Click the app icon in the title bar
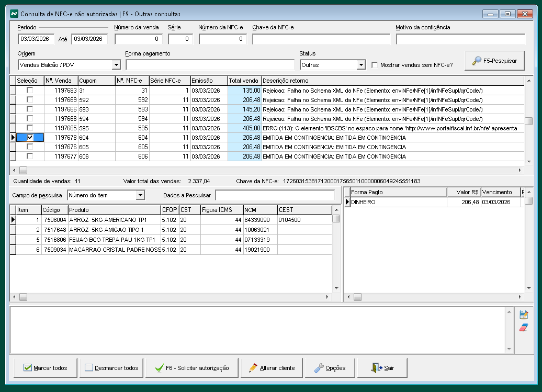Screen dimensions: 542x392 [x=14, y=13]
